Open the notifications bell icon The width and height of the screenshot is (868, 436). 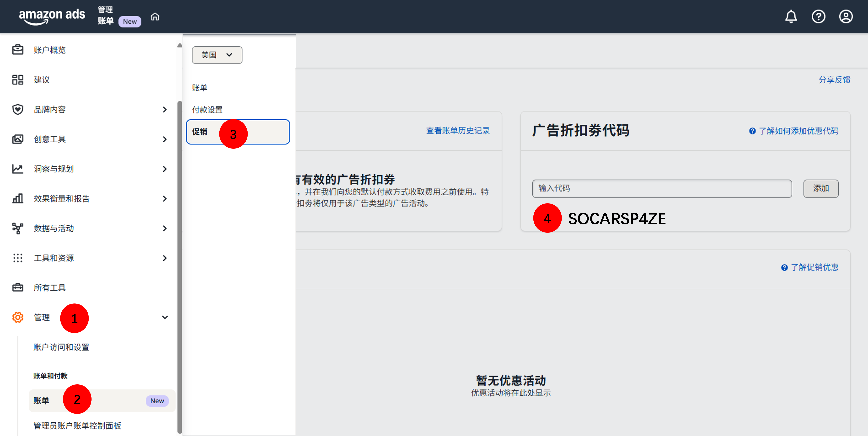pyautogui.click(x=791, y=17)
